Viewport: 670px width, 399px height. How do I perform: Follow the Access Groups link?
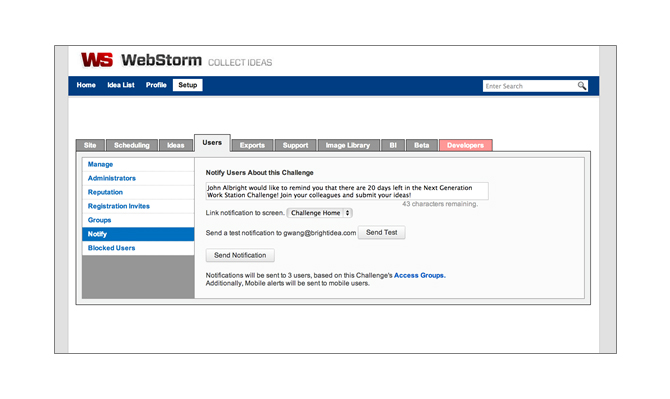(419, 276)
